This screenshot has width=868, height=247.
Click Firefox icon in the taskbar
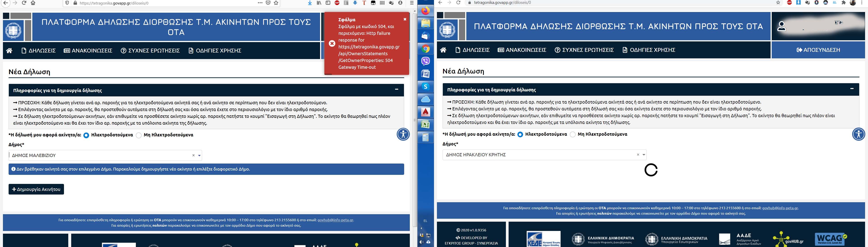(426, 11)
